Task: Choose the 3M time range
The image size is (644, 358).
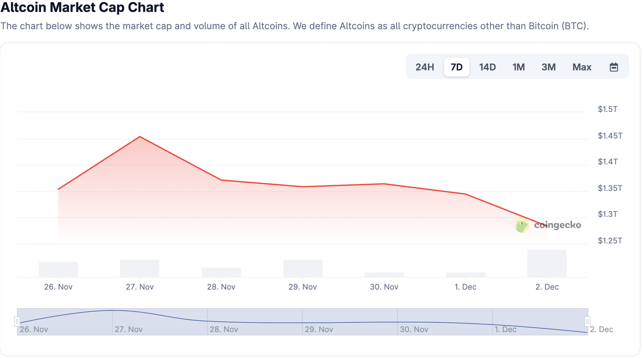Action: [548, 67]
